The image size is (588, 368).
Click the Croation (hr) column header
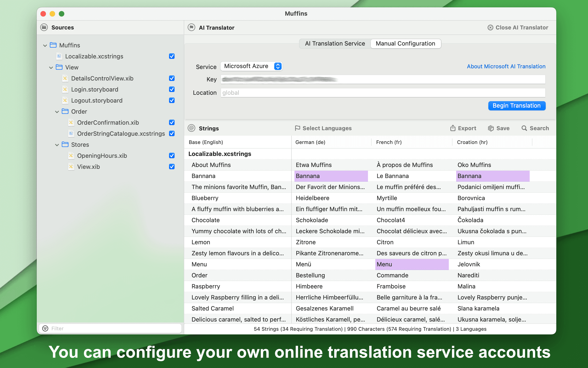[x=492, y=142]
